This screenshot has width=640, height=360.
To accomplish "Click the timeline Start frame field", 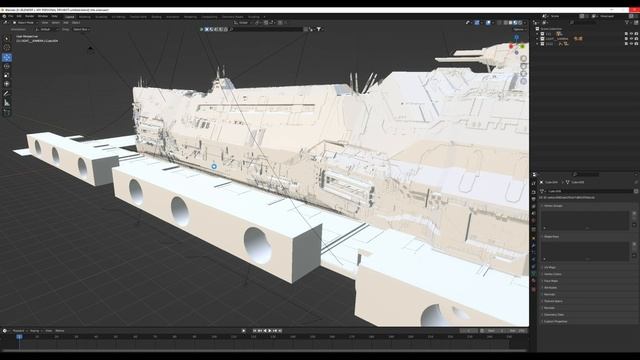I will 496,331.
